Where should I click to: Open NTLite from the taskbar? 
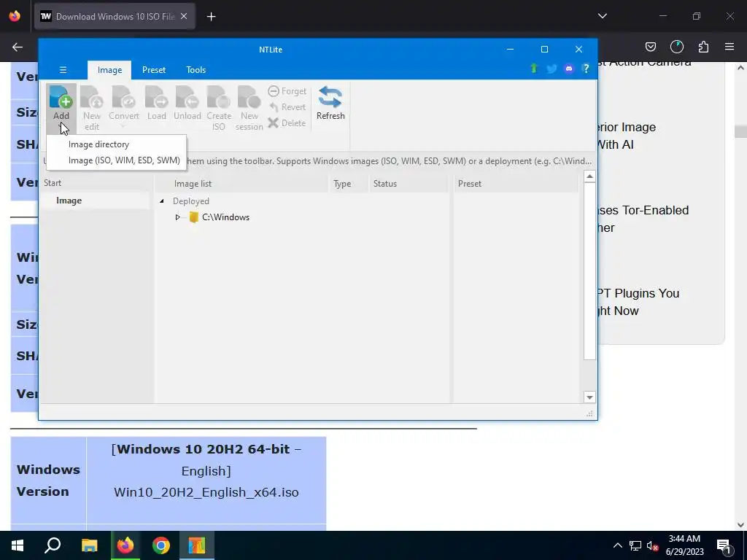(196, 545)
